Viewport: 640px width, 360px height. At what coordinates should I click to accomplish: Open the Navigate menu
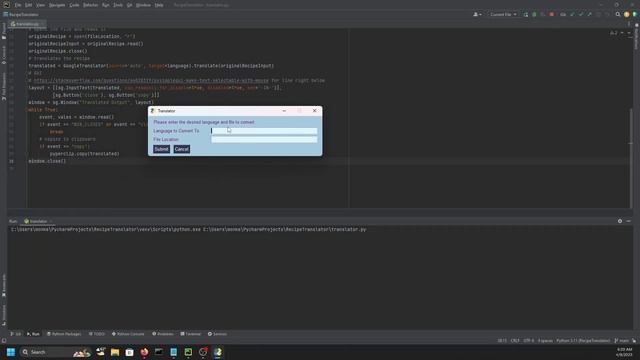click(57, 5)
